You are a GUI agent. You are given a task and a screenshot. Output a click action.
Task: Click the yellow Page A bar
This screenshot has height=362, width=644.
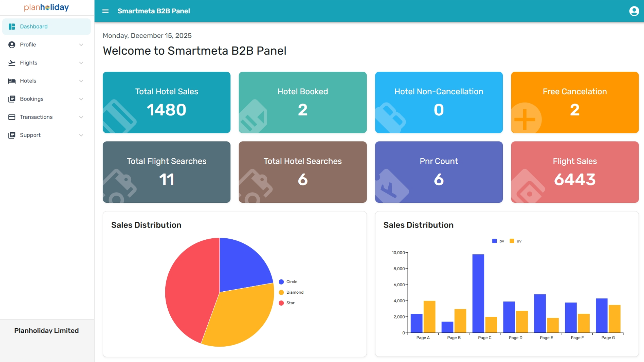[x=429, y=317]
